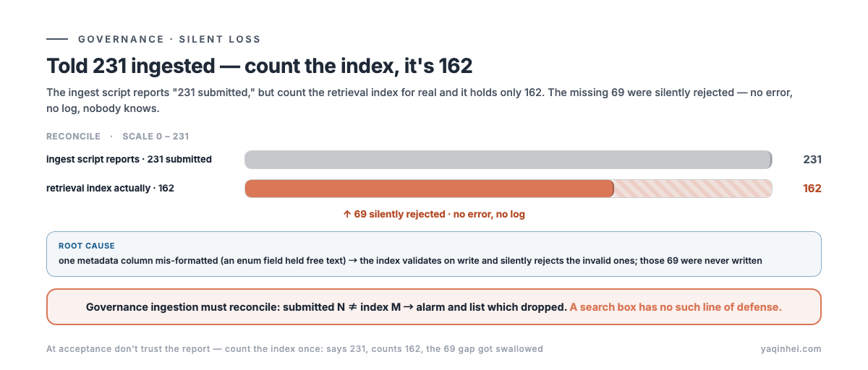Click the headline Told 231 ingested
Screen dimensions: 868x370
(260, 66)
